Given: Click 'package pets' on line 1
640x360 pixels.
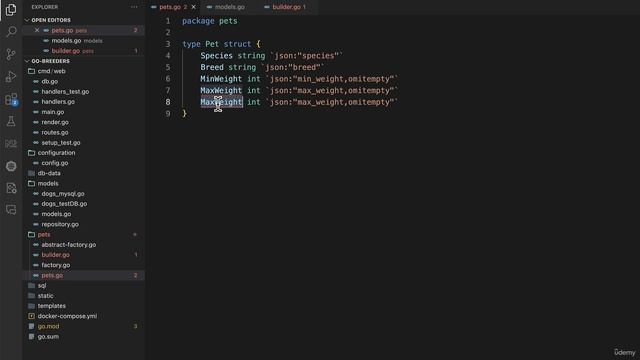Looking at the screenshot, I should point(210,21).
